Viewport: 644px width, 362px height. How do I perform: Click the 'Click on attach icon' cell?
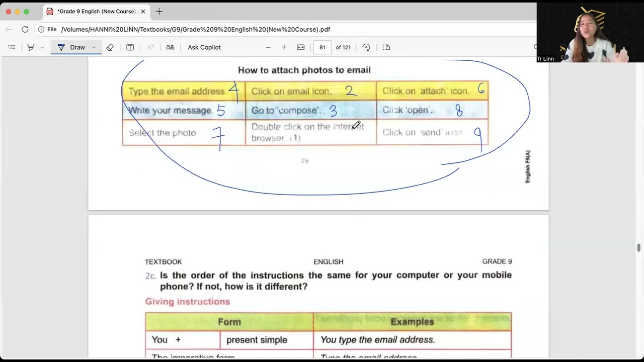pyautogui.click(x=432, y=91)
